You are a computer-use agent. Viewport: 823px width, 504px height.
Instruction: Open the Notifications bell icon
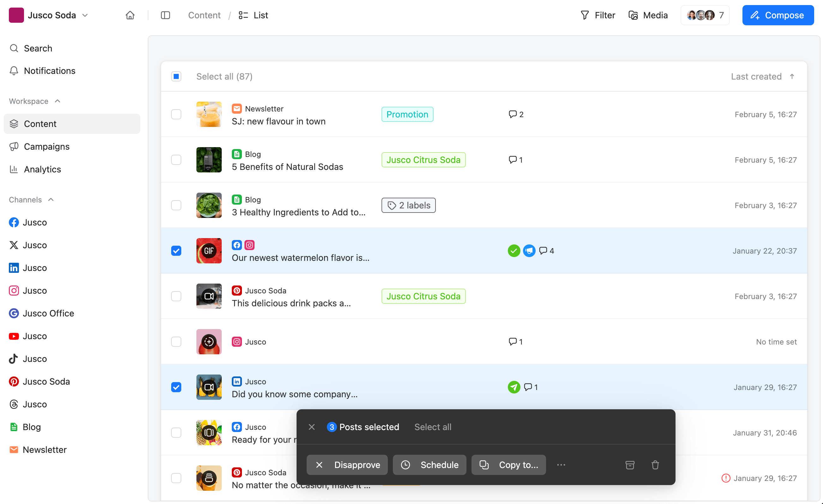(x=14, y=71)
